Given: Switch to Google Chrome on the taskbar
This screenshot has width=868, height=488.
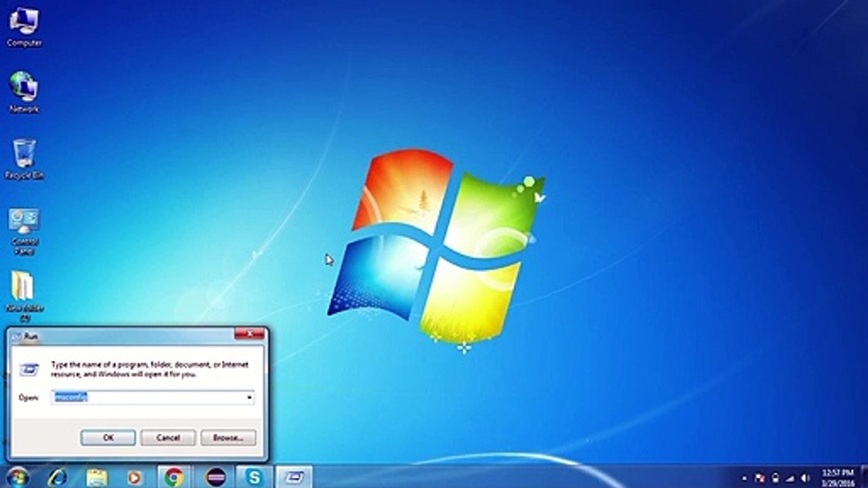Looking at the screenshot, I should (x=174, y=477).
